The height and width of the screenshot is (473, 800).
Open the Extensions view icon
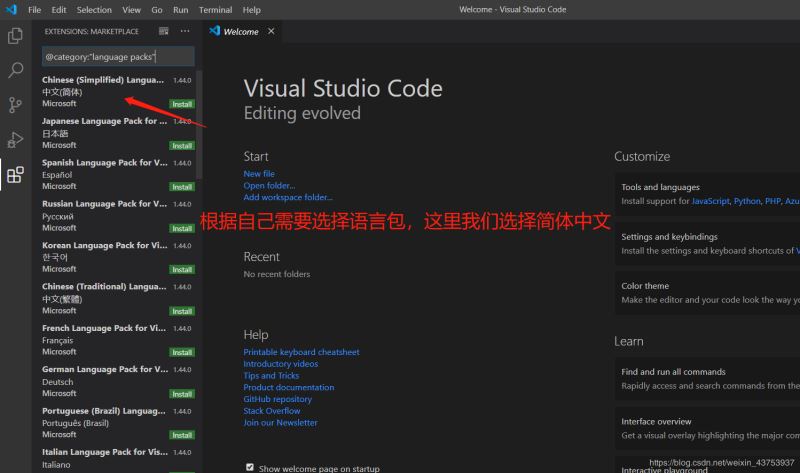pyautogui.click(x=15, y=175)
